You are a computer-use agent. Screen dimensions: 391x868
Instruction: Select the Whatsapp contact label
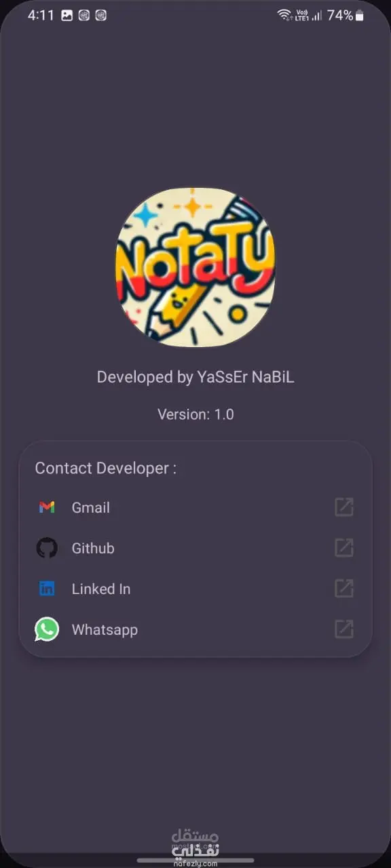coord(105,630)
